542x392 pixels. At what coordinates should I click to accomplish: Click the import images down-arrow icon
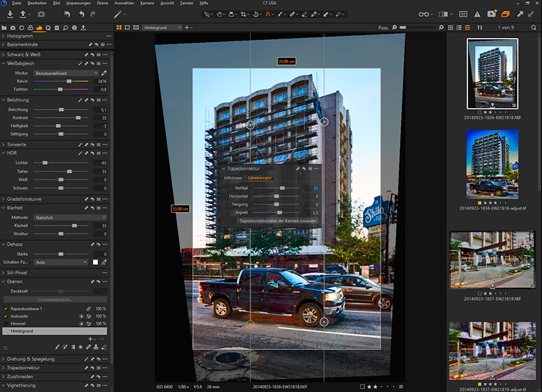coord(10,14)
